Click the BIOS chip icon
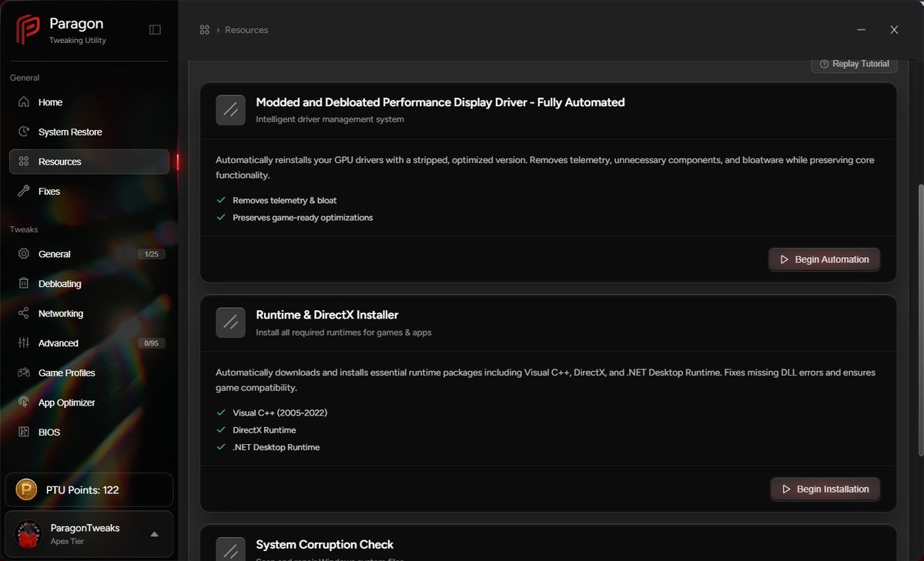The width and height of the screenshot is (924, 561). click(24, 432)
